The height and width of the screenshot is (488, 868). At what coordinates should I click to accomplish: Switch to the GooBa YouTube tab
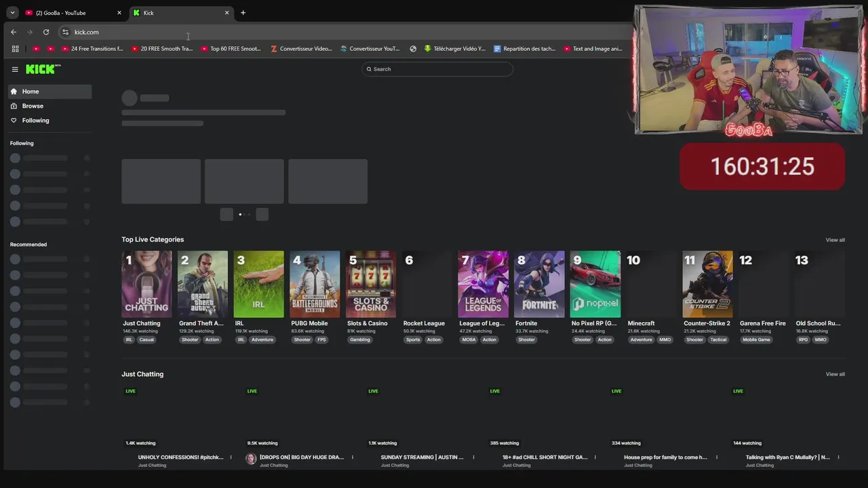click(73, 13)
